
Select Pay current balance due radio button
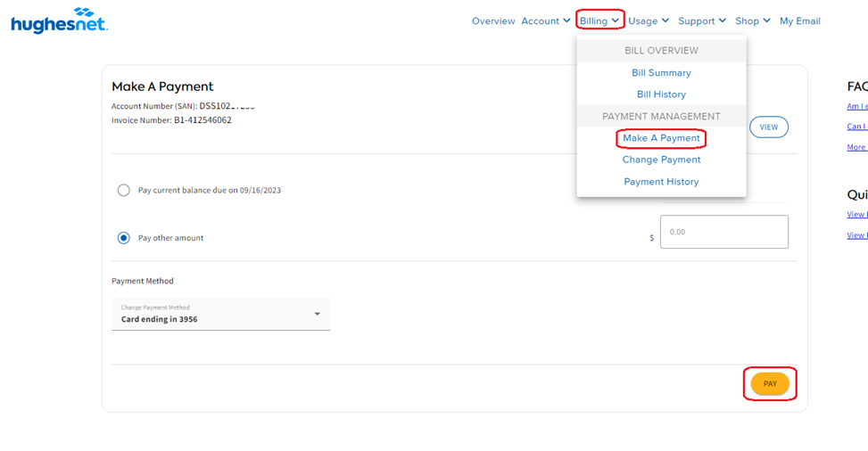pyautogui.click(x=124, y=190)
